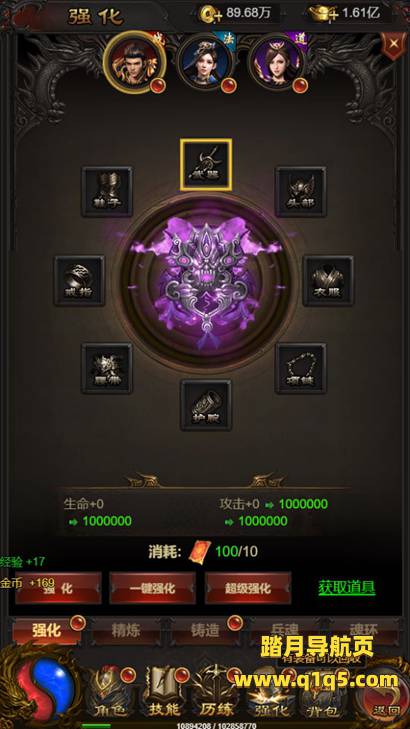
Task: Add more gold with the plus coin icon
Action: [207, 15]
